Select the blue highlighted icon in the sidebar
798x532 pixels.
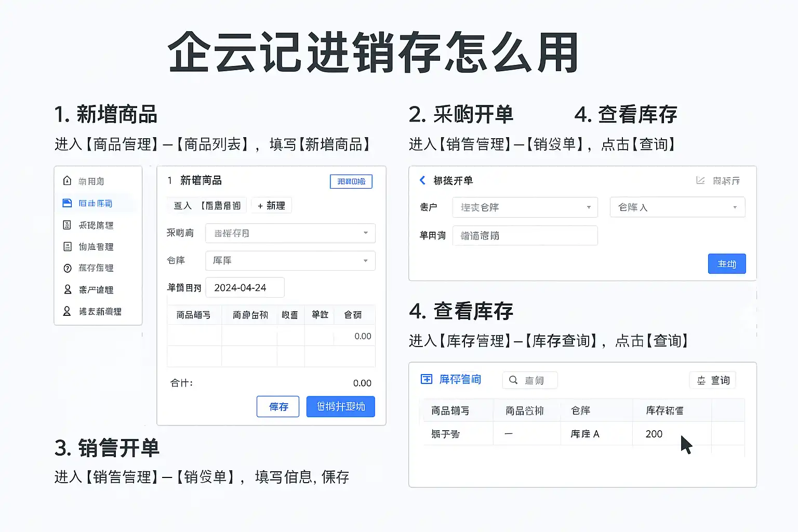point(67,203)
